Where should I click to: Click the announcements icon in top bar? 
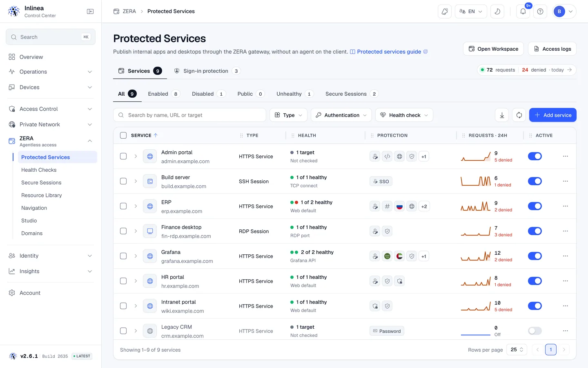coord(445,11)
